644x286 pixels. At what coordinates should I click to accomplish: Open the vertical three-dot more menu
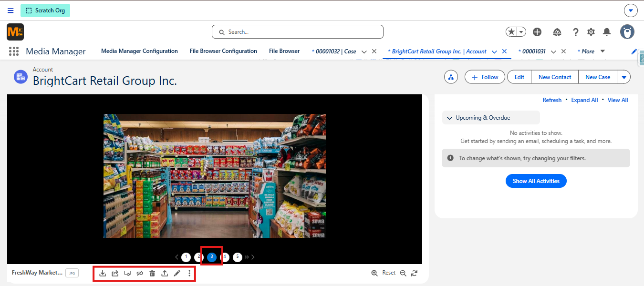tap(189, 273)
